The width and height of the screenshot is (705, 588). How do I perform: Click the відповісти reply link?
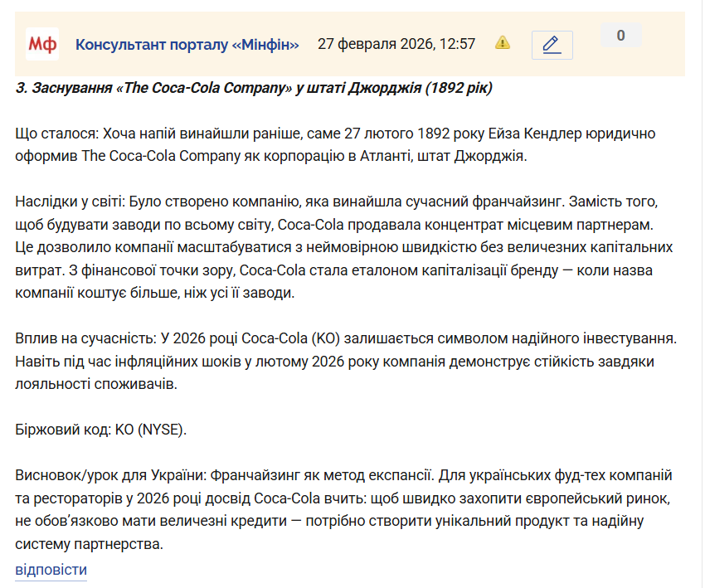(x=51, y=570)
